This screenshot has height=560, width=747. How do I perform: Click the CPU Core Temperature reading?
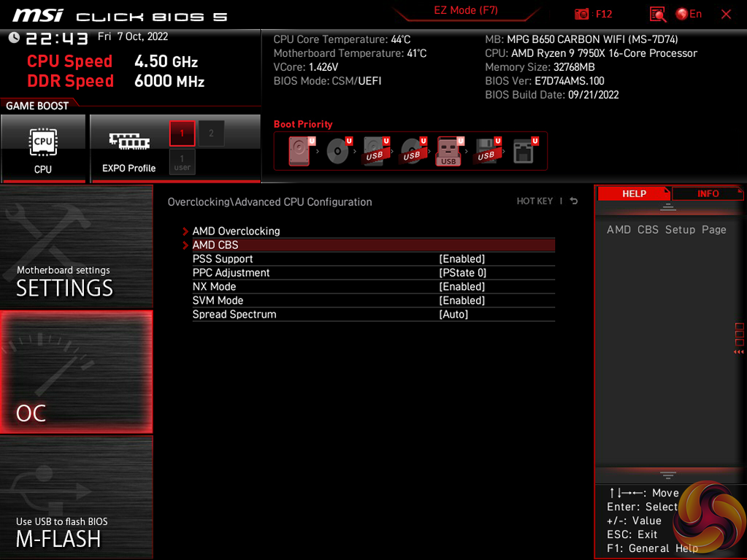point(342,39)
